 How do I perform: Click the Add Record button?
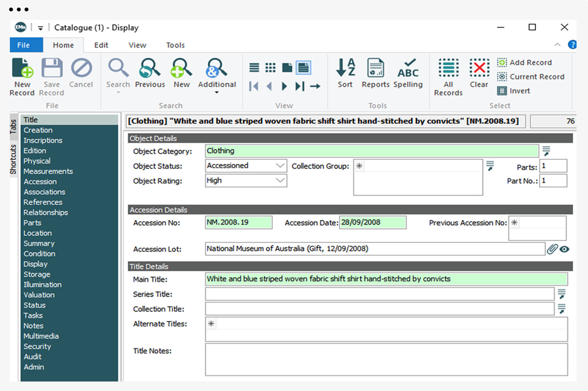pos(525,63)
